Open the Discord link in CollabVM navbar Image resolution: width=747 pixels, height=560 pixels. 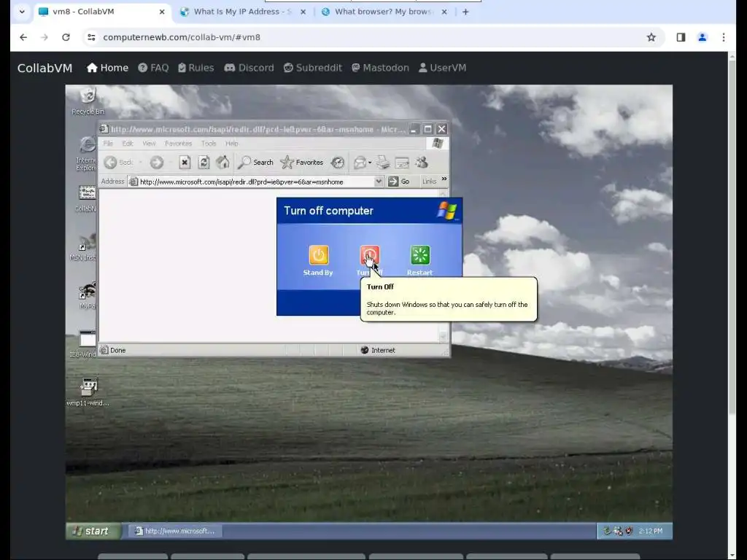pyautogui.click(x=249, y=68)
